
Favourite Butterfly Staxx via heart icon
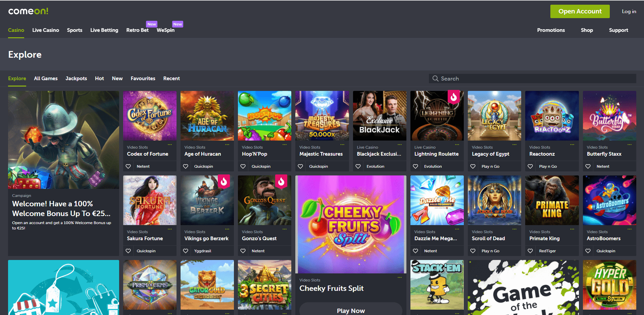click(x=588, y=166)
